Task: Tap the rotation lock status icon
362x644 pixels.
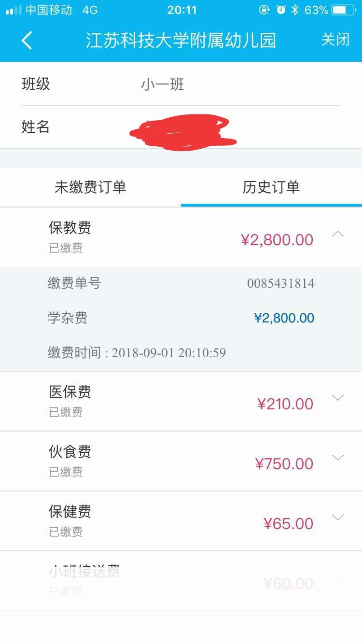Action: pos(264,10)
